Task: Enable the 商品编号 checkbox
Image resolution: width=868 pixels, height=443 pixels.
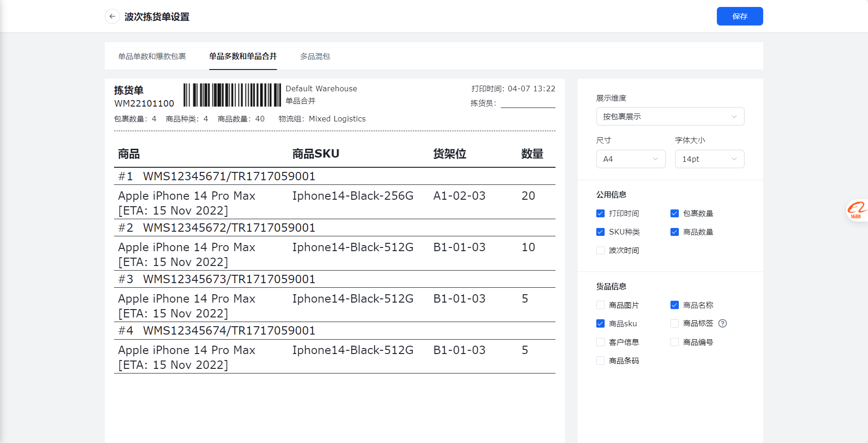Action: tap(675, 342)
